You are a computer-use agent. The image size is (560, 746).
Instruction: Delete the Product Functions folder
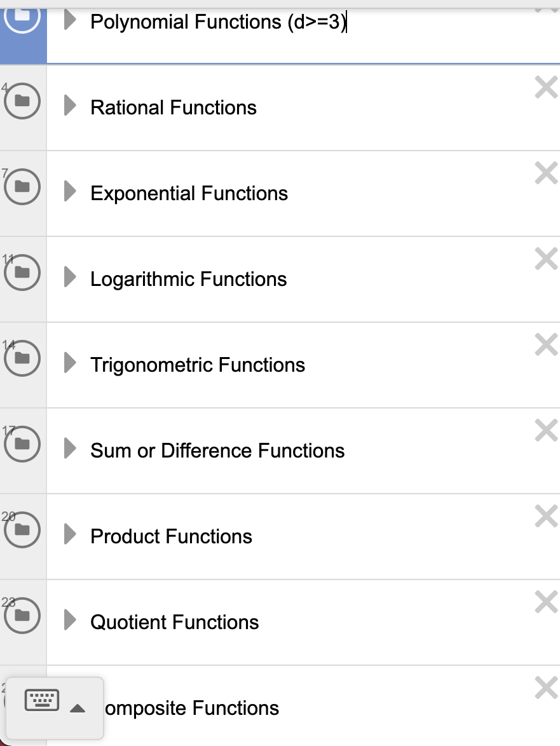coord(545,516)
